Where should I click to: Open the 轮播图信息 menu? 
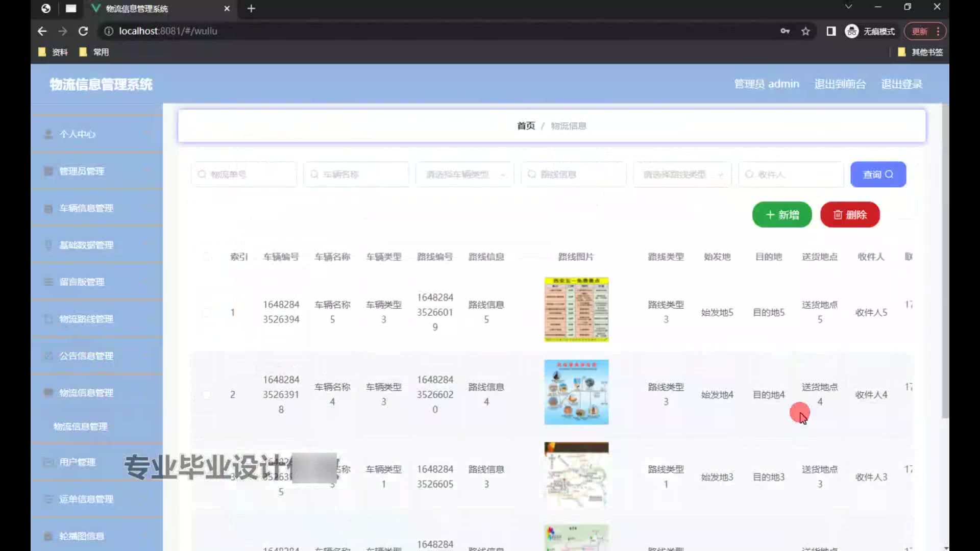point(97,536)
